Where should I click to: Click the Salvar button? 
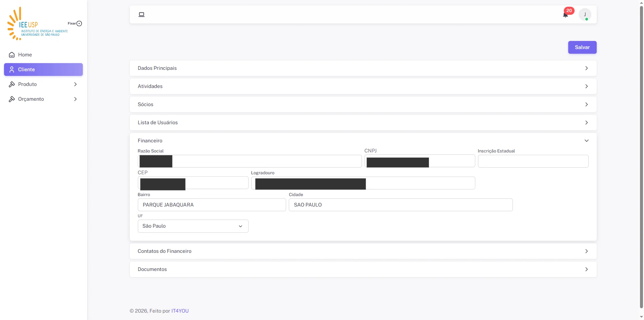(x=582, y=47)
